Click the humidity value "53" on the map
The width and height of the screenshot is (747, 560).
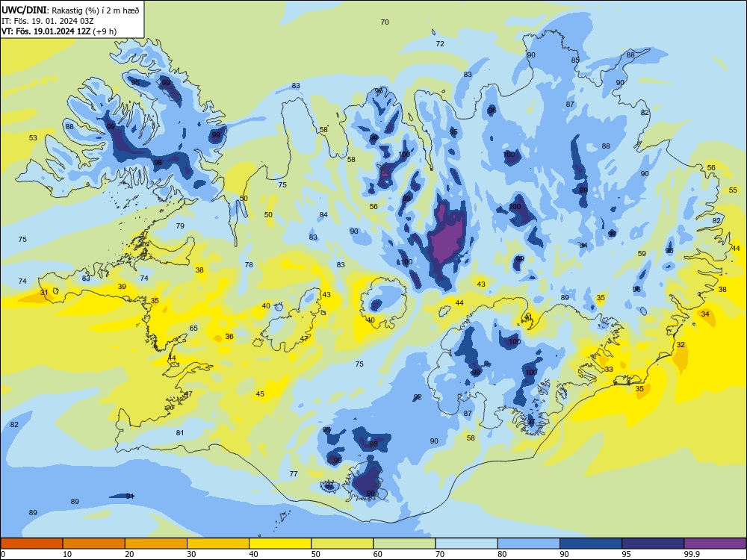tap(33, 138)
